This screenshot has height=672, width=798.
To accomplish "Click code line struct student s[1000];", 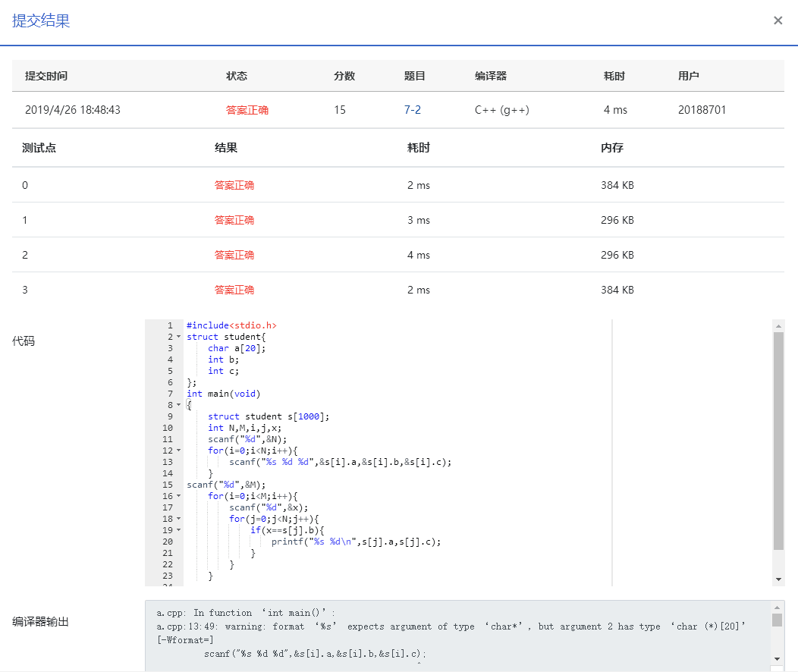I will coord(269,416).
